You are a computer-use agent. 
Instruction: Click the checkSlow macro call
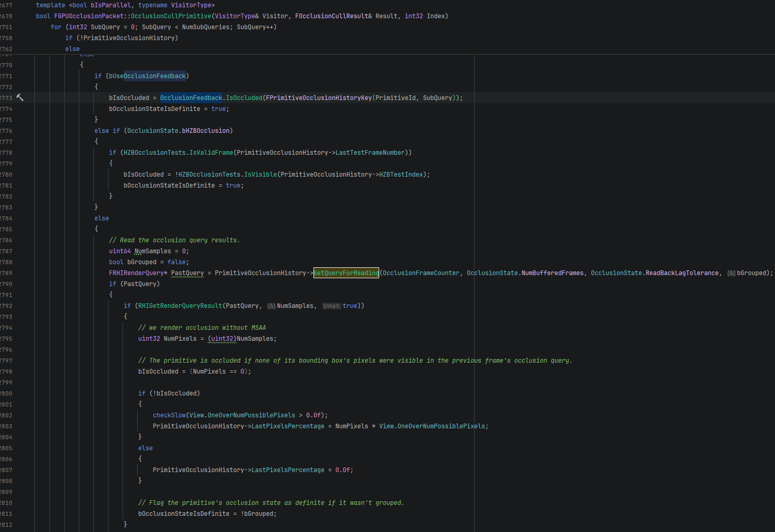(x=169, y=415)
